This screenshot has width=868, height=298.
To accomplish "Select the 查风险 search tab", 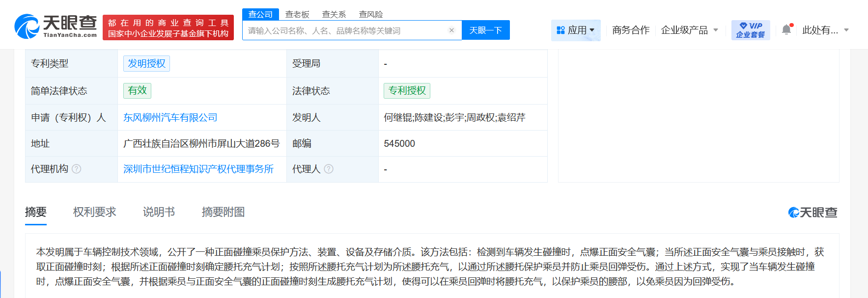I will [371, 14].
